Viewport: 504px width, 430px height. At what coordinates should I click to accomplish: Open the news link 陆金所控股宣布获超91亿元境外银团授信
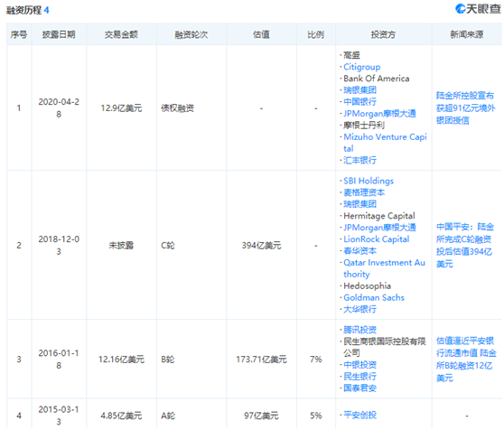[x=465, y=108]
